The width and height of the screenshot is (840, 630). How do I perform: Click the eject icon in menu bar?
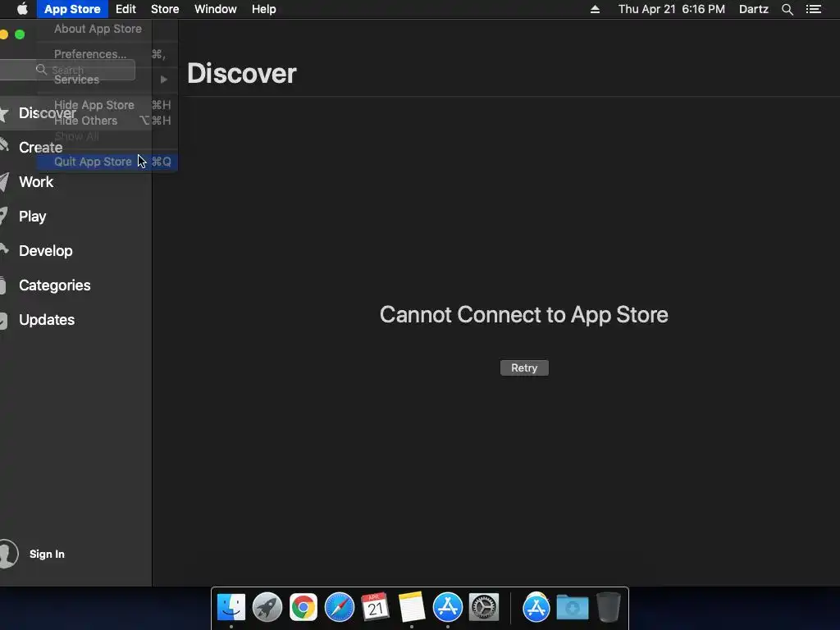coord(595,9)
